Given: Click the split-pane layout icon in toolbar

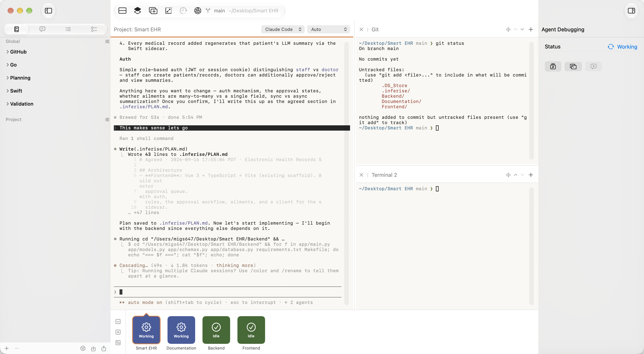Looking at the screenshot, I should click(x=122, y=11).
